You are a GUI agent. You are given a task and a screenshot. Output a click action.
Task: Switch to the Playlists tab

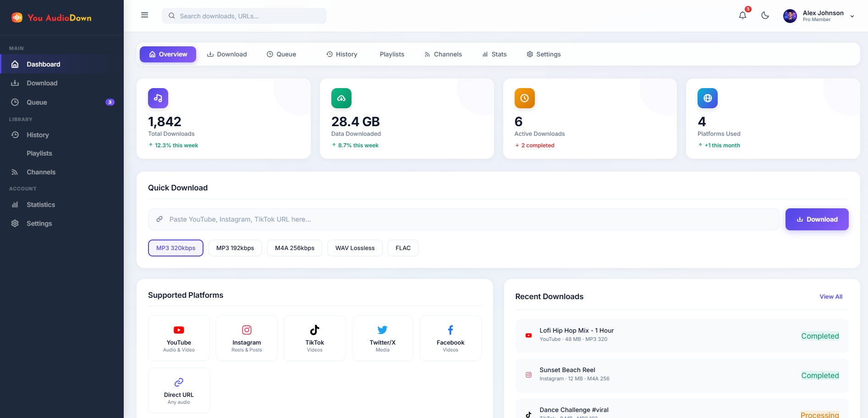pyautogui.click(x=392, y=54)
